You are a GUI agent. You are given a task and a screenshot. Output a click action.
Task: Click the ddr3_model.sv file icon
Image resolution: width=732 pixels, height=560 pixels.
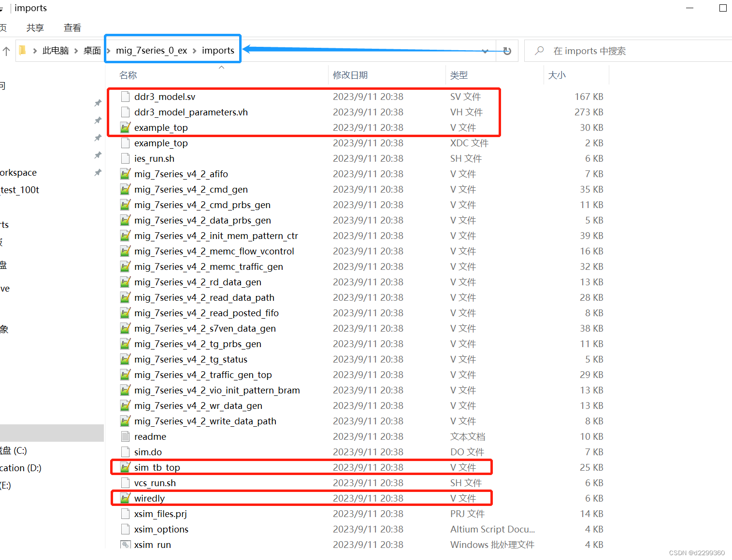pyautogui.click(x=125, y=97)
